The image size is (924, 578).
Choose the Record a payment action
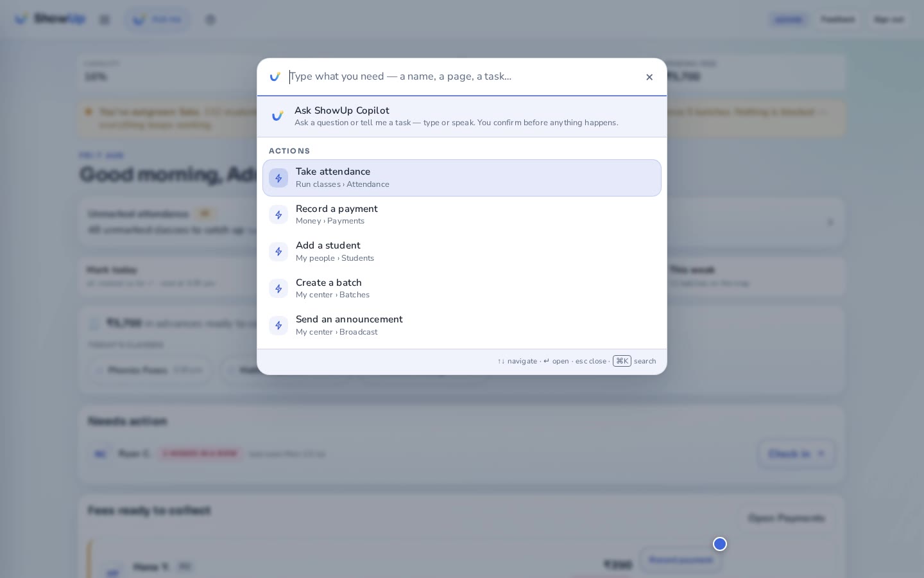pyautogui.click(x=462, y=215)
